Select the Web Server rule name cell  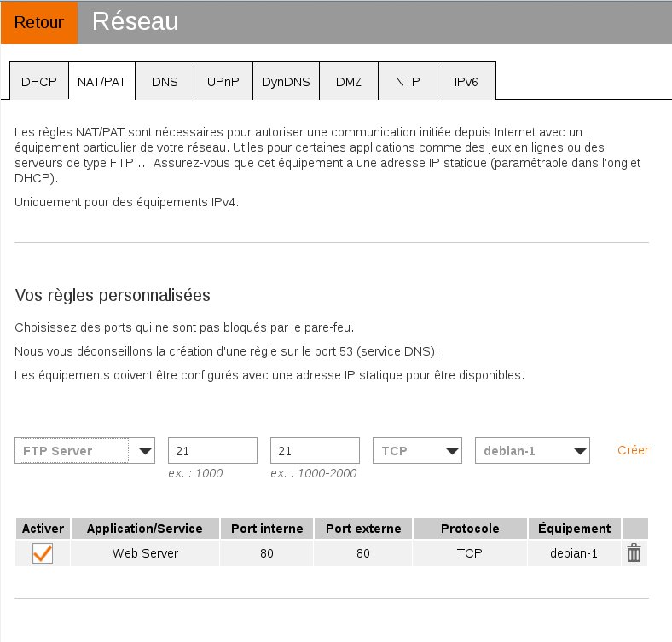(145, 553)
